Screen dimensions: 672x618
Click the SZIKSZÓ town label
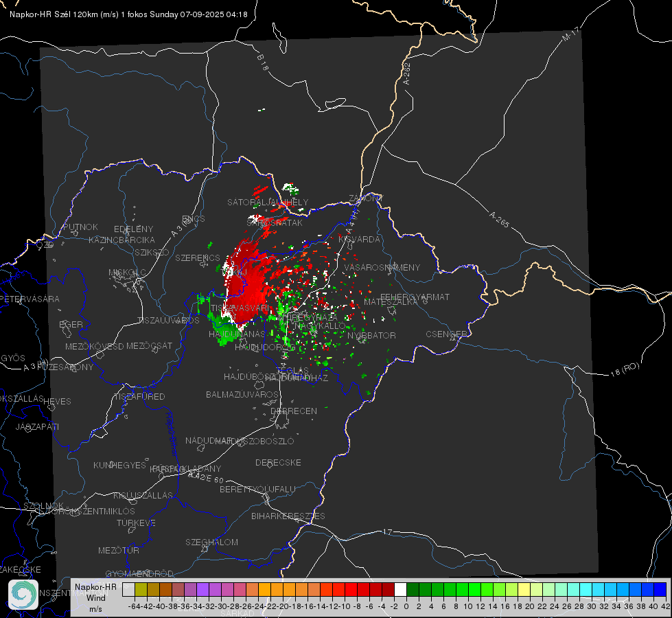[152, 253]
